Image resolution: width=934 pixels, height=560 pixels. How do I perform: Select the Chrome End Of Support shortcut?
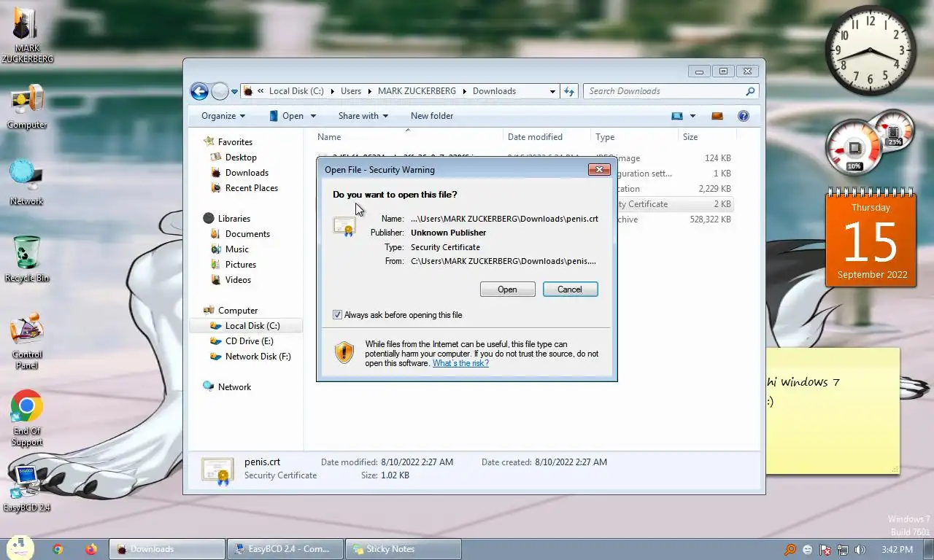pyautogui.click(x=27, y=419)
